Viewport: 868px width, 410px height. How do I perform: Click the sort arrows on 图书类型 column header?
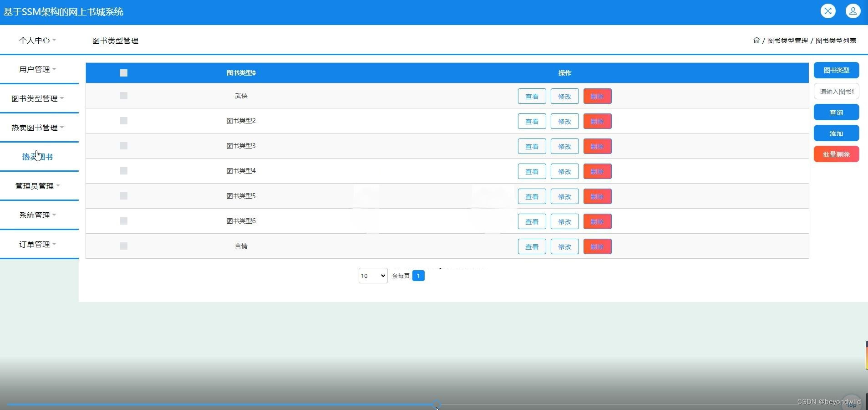point(254,73)
